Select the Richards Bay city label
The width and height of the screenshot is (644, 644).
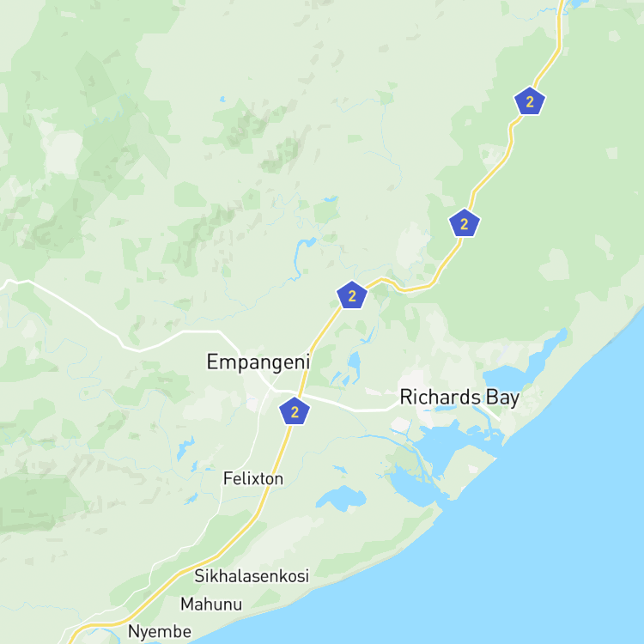click(459, 398)
